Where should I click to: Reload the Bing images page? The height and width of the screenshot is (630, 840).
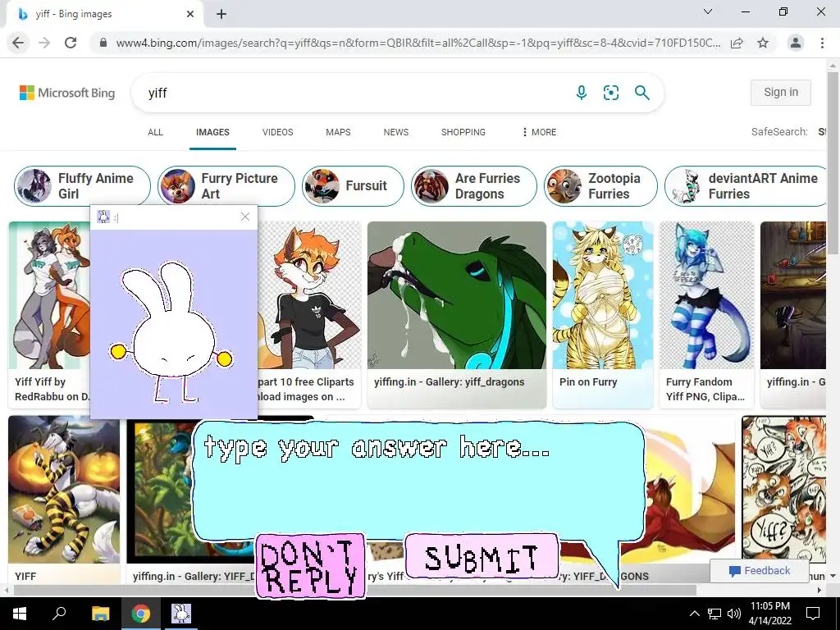pyautogui.click(x=71, y=43)
